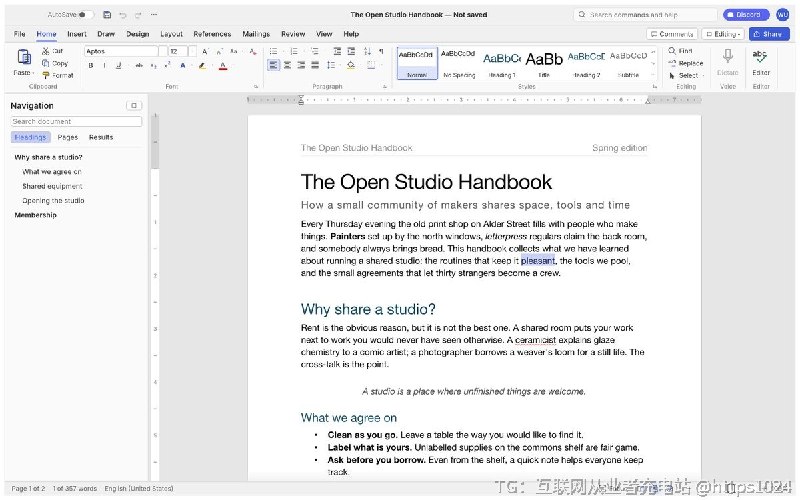The width and height of the screenshot is (800, 500).
Task: Click the Search document field
Action: click(x=76, y=121)
